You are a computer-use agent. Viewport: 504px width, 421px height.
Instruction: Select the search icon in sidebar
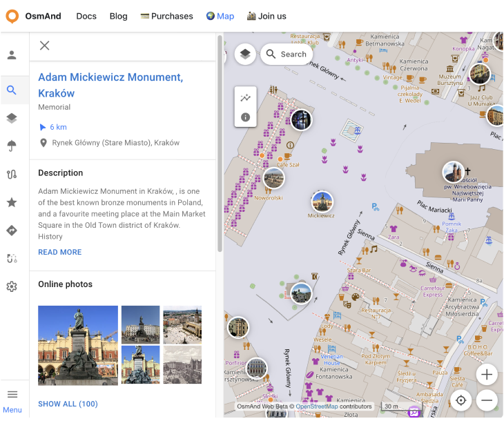pos(12,90)
